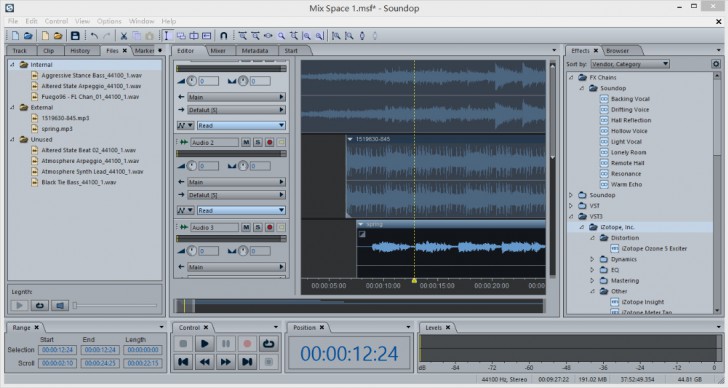Solo the Audio 2 track

[x=258, y=142]
